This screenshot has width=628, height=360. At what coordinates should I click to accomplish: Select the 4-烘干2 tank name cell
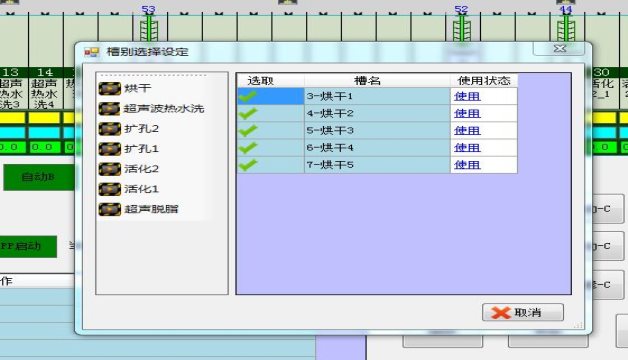(x=377, y=113)
